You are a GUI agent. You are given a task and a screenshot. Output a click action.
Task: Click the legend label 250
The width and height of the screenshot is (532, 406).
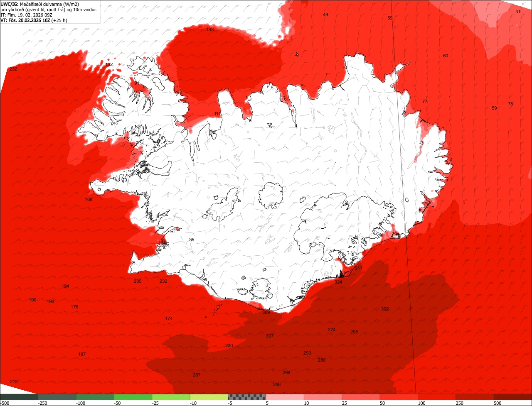460,403
